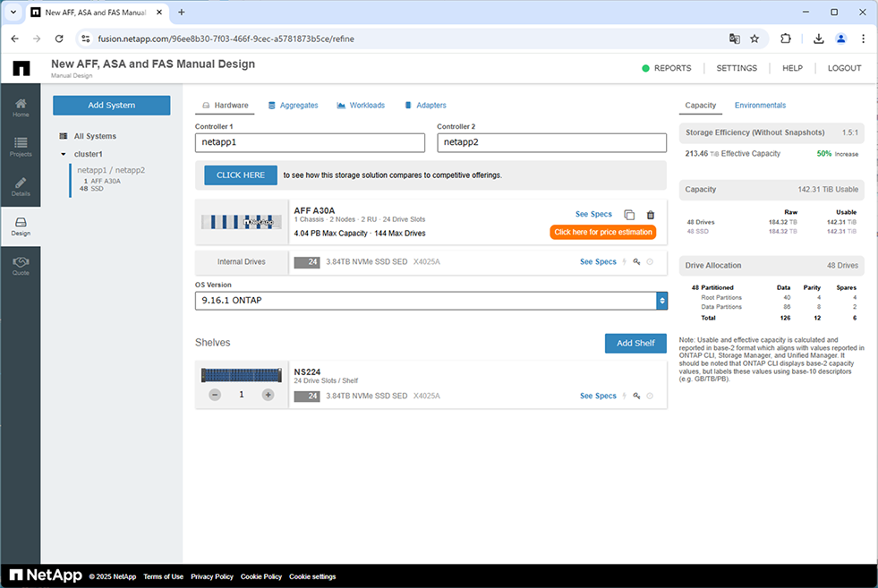This screenshot has width=878, height=588.
Task: Click the blue CLICK HERE button
Action: click(x=241, y=175)
